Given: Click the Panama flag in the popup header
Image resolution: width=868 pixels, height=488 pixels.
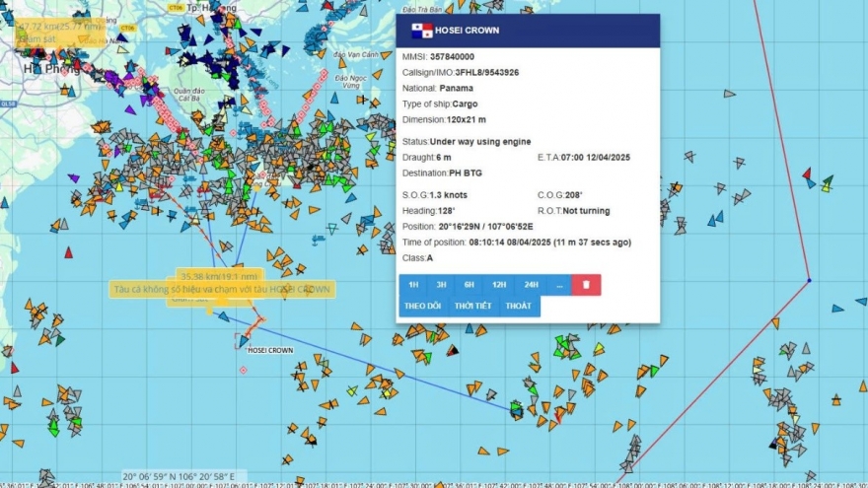Looking at the screenshot, I should click(x=421, y=30).
